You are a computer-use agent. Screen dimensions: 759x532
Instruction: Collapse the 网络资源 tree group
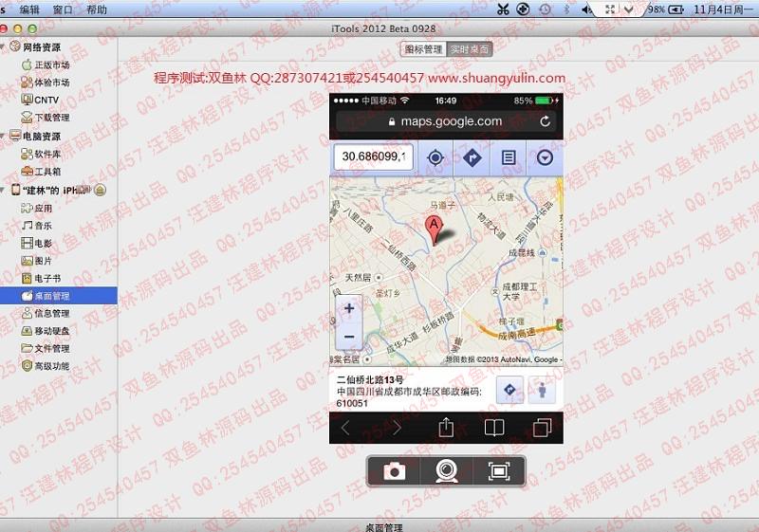(3, 46)
